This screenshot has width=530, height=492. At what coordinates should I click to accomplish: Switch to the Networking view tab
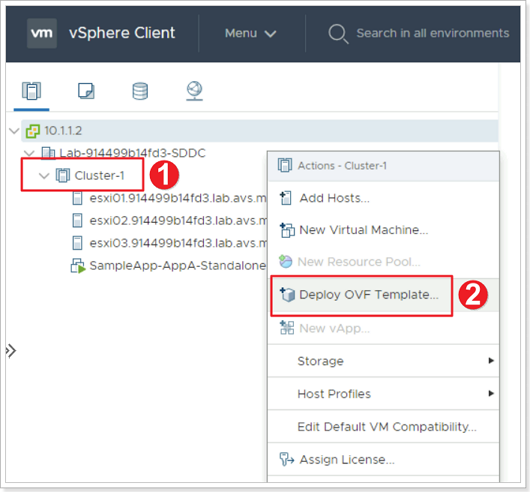(x=194, y=91)
